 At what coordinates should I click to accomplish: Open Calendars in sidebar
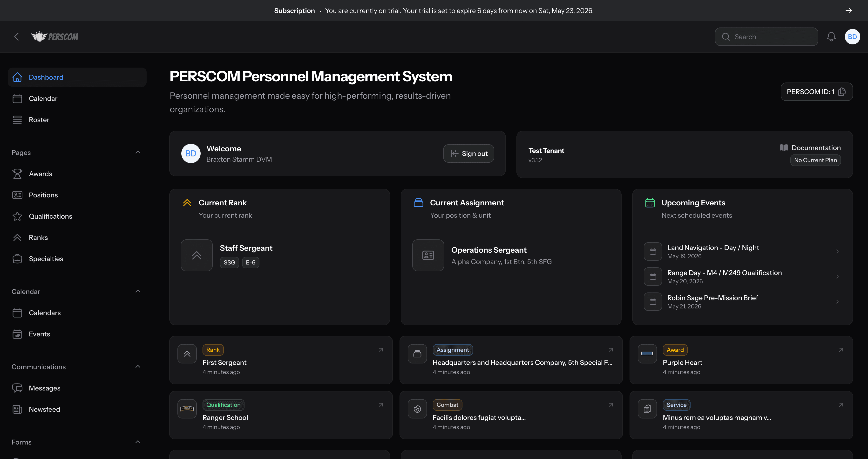pyautogui.click(x=77, y=313)
